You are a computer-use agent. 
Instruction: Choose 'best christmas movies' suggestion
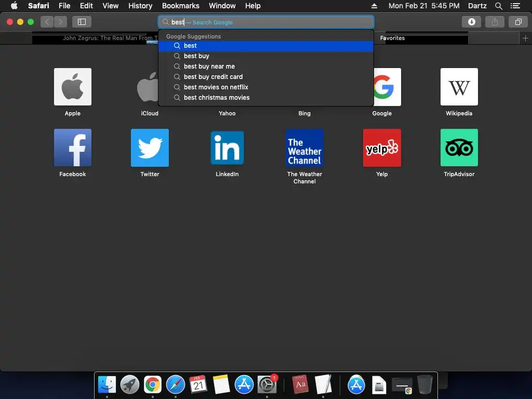click(x=266, y=98)
